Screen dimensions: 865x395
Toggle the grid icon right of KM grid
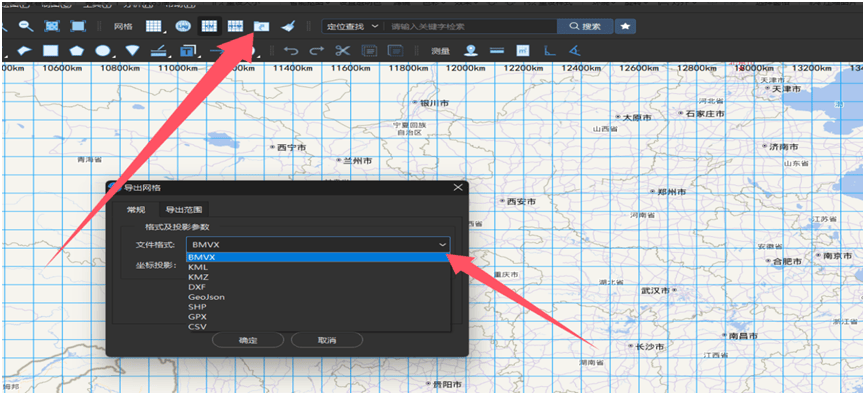coord(236,26)
